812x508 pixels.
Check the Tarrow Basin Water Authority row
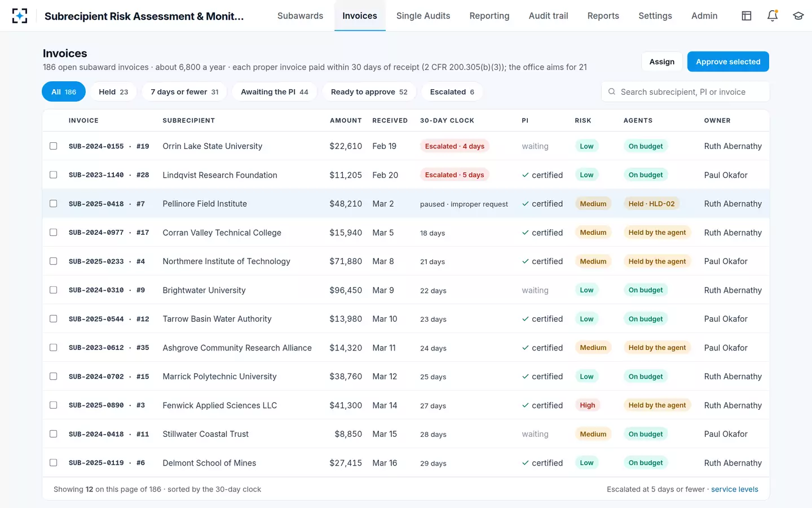(54, 319)
